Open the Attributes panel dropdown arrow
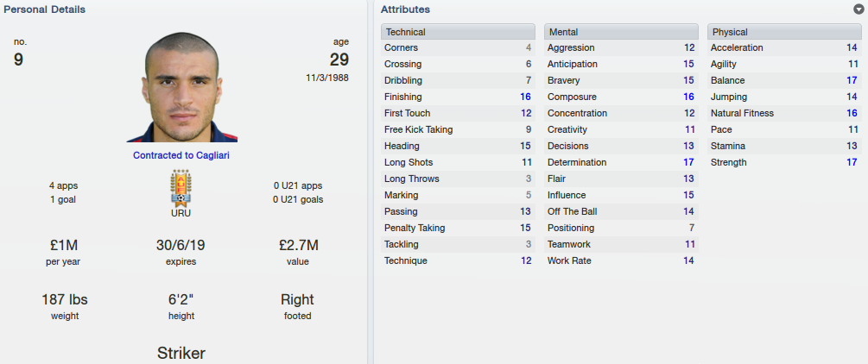This screenshot has width=868, height=364. 858,9
